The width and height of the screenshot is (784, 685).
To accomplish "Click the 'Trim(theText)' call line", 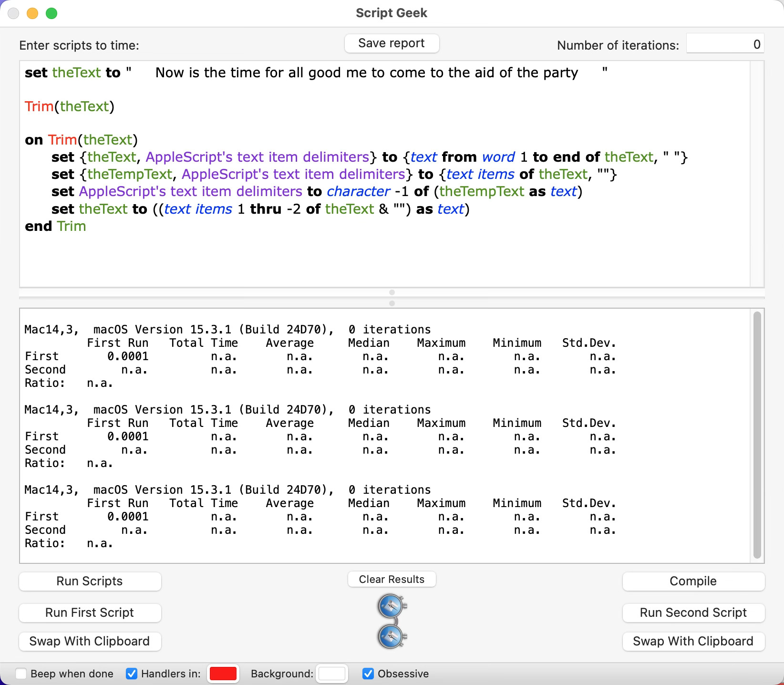I will 70,106.
